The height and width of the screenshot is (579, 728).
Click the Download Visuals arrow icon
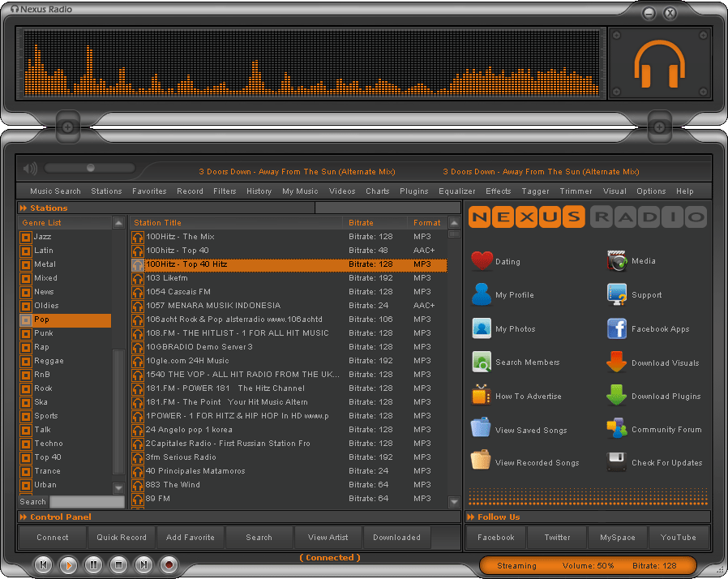pos(617,362)
